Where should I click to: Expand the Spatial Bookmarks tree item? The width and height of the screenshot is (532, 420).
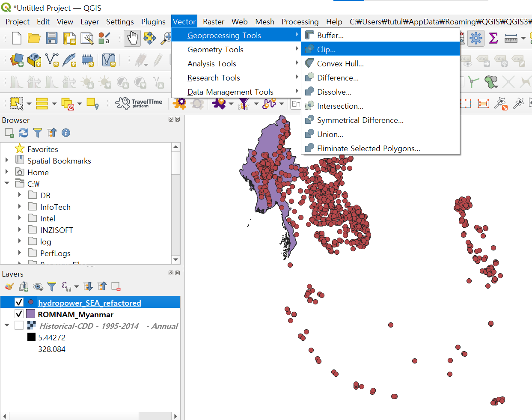pos(6,160)
